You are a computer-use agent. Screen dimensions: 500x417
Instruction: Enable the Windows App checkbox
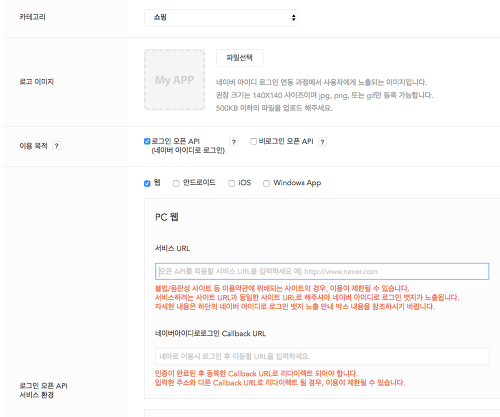(266, 183)
